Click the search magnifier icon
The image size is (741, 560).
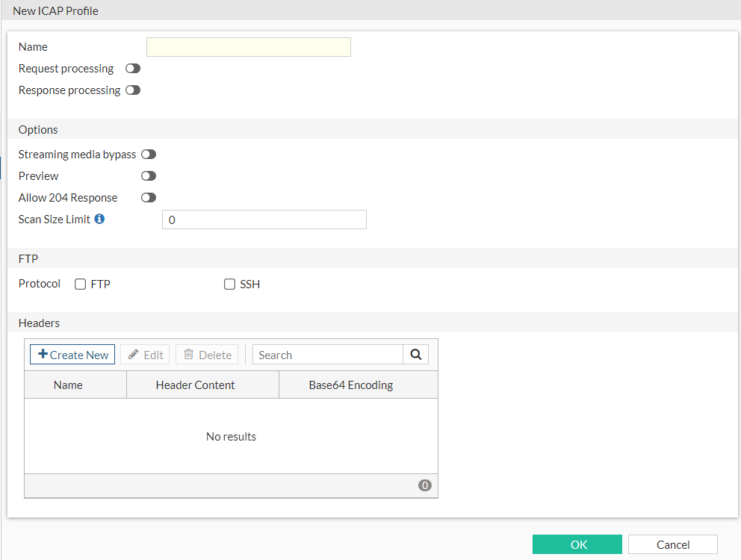[415, 355]
